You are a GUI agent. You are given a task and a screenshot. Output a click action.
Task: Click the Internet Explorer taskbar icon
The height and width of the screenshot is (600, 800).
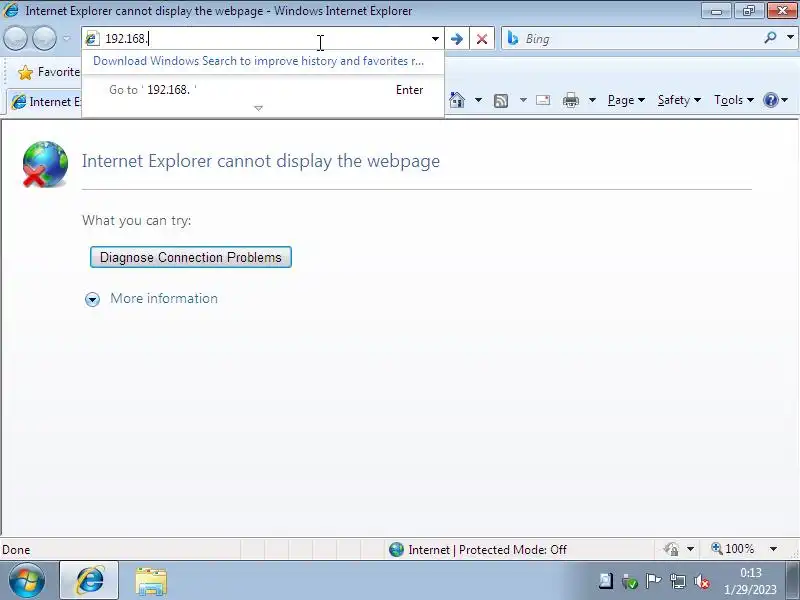point(89,581)
